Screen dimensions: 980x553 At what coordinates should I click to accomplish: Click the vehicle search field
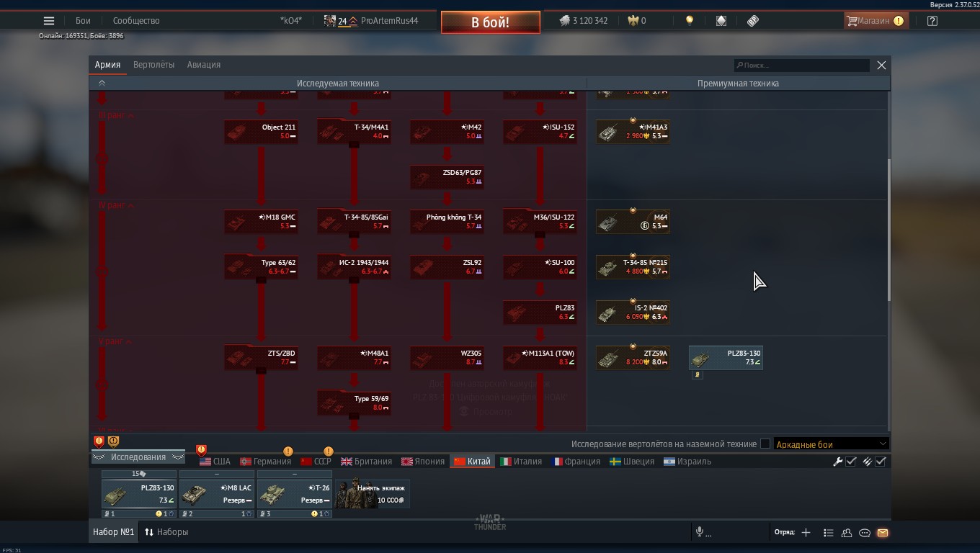click(x=802, y=66)
